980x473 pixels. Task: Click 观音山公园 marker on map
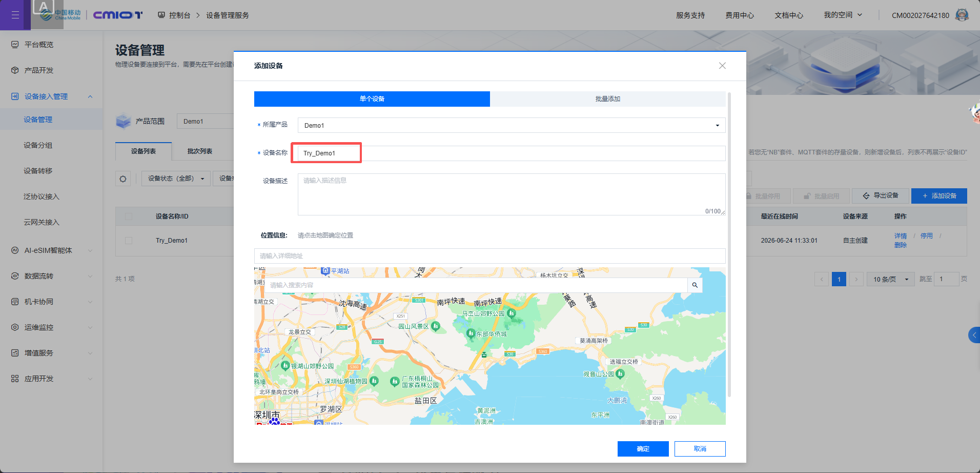click(x=620, y=374)
